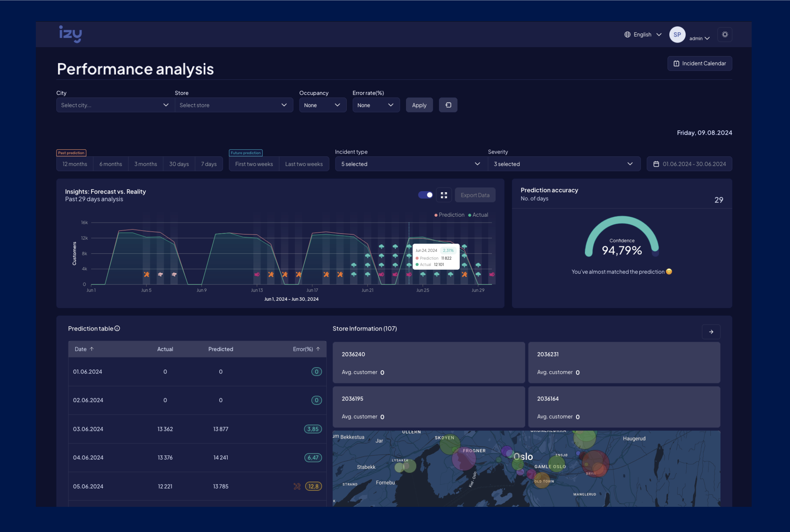Select First two weeks prediction tab
This screenshot has height=532, width=790.
point(254,164)
